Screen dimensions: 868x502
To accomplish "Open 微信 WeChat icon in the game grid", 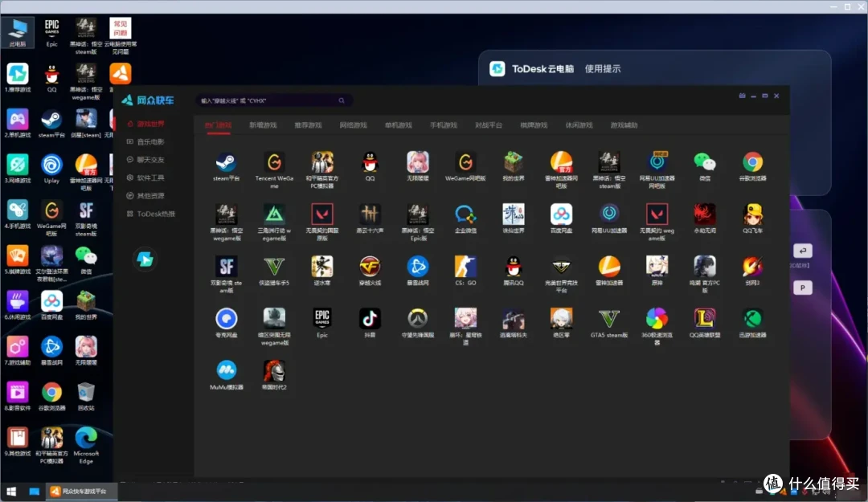I will tap(704, 163).
